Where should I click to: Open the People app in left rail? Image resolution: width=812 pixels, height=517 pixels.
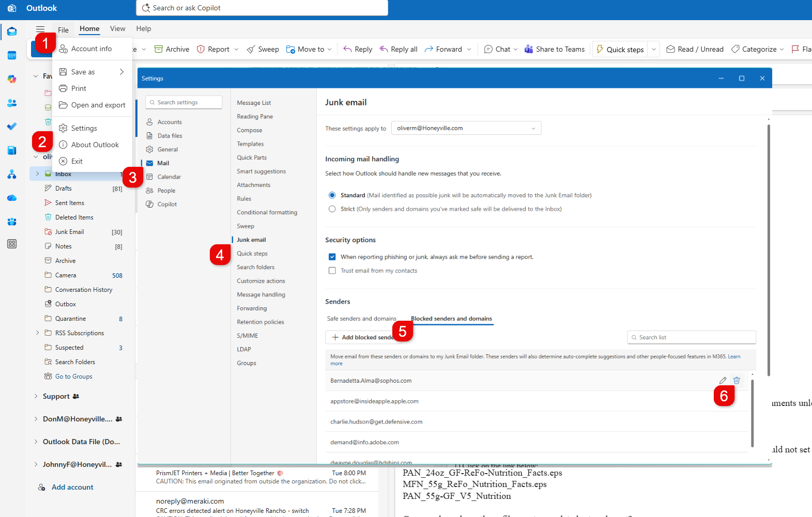click(x=12, y=103)
